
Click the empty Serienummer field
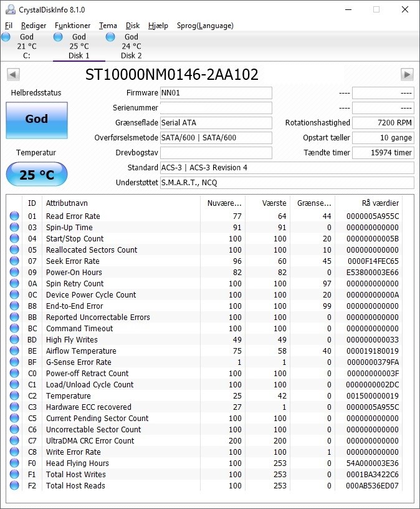pos(216,108)
